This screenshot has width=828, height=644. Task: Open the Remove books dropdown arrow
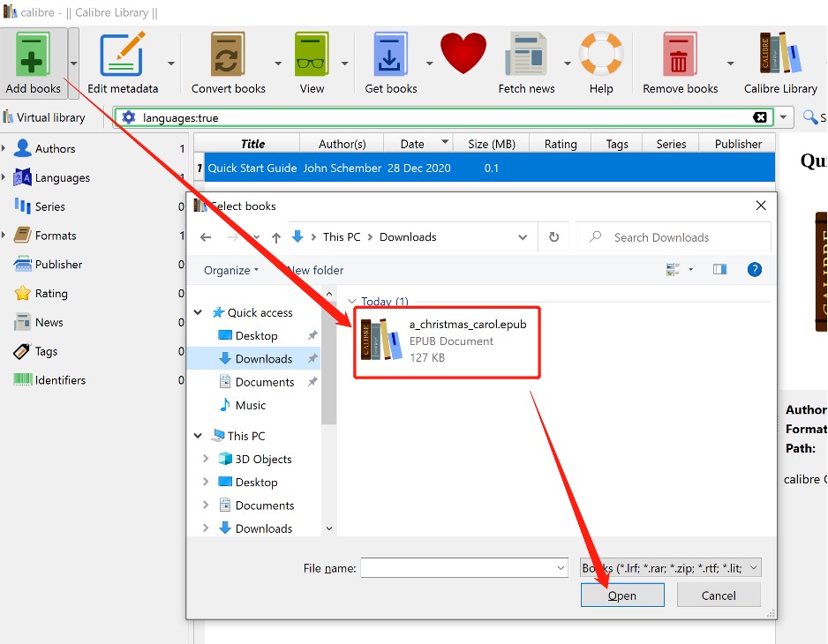point(730,64)
